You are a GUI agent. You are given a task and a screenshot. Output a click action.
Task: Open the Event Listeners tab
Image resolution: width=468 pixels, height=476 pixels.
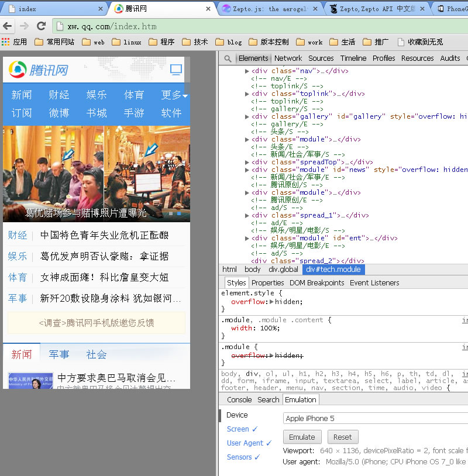pyautogui.click(x=374, y=283)
